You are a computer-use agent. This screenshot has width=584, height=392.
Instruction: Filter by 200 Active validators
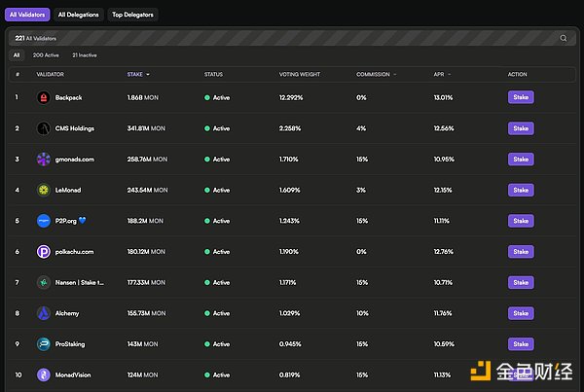point(46,55)
